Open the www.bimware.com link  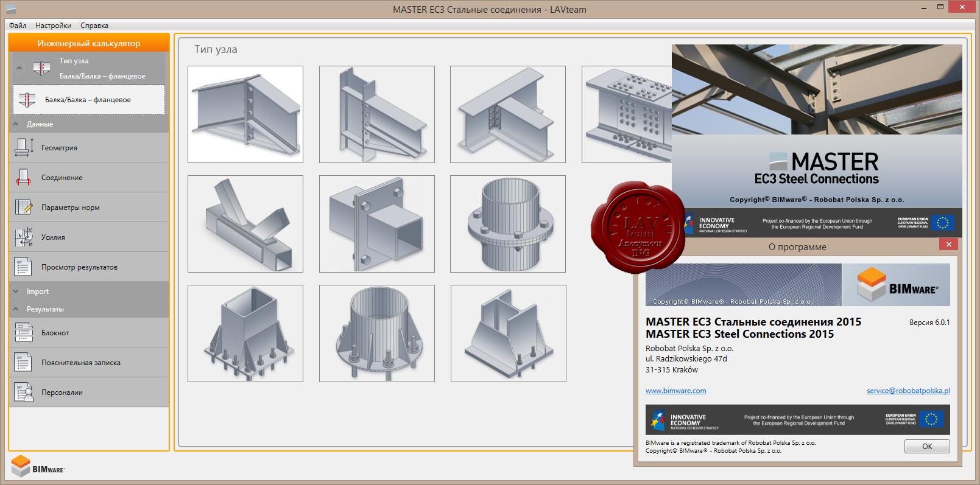[x=676, y=391]
